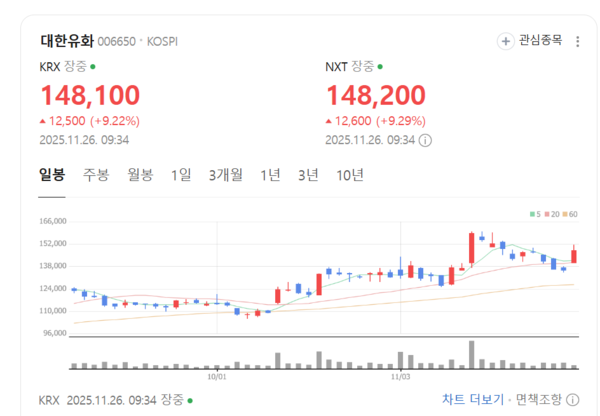Click the 10/01 date axis label
The image size is (600, 416).
click(x=217, y=377)
